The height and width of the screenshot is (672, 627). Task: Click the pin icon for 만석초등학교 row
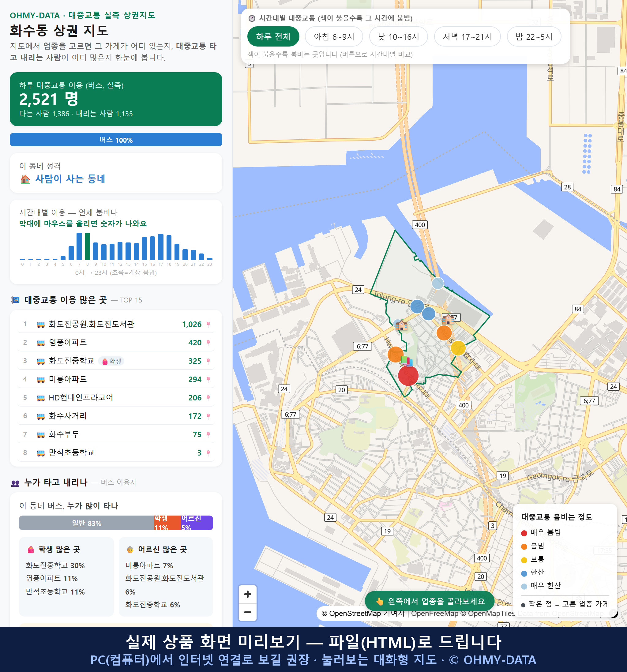208,452
